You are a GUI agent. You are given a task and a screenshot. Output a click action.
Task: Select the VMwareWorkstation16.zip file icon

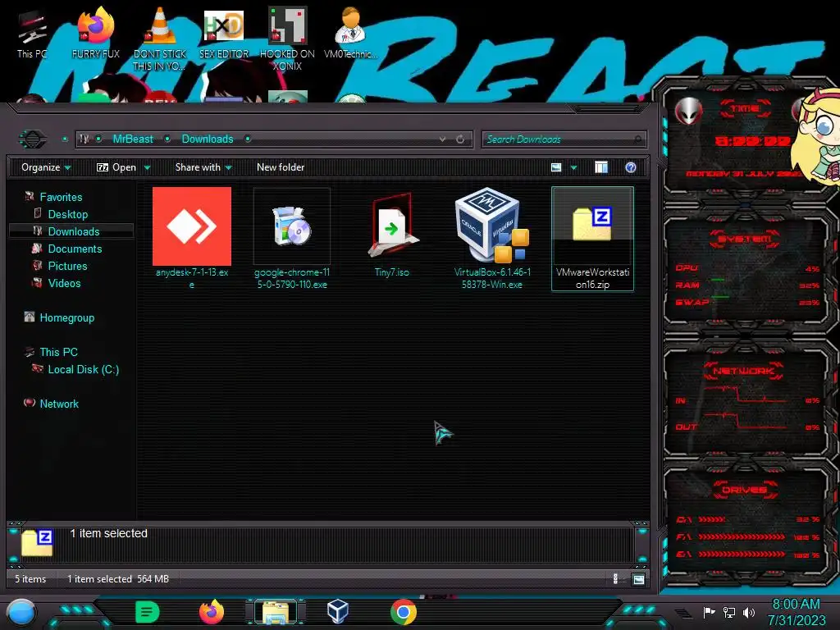(592, 224)
